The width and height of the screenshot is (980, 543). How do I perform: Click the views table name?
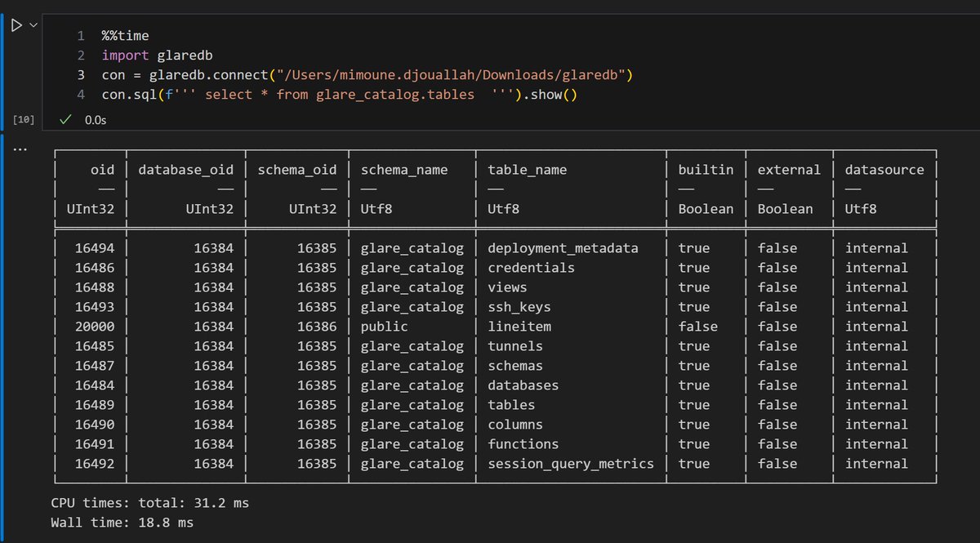coord(507,287)
